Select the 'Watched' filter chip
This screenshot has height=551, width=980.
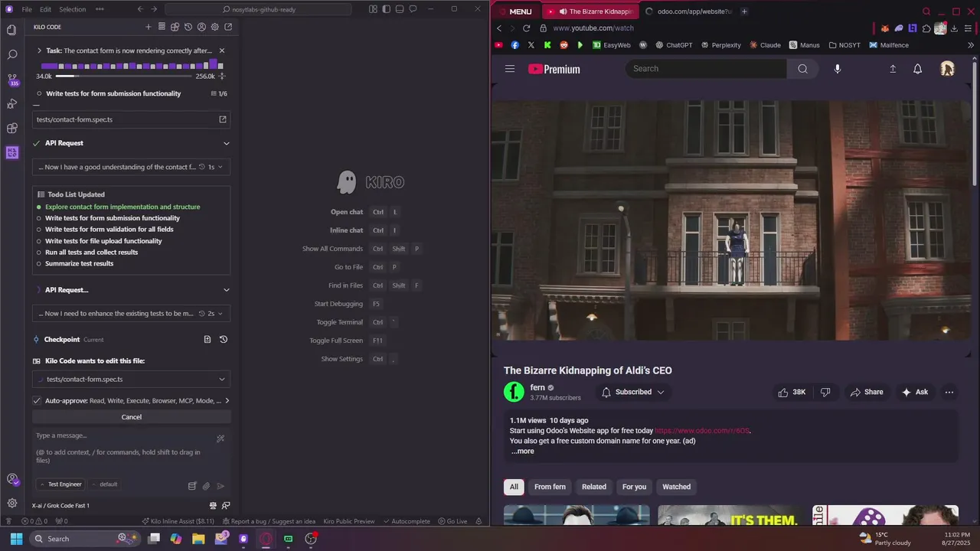(x=676, y=487)
